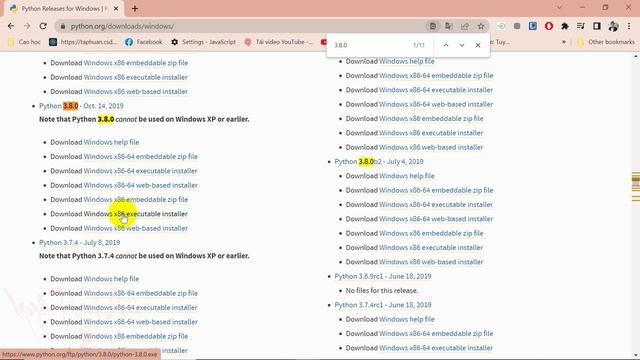Image resolution: width=640 pixels, height=360 pixels.
Task: Go back to the previous page
Action: 11,26
